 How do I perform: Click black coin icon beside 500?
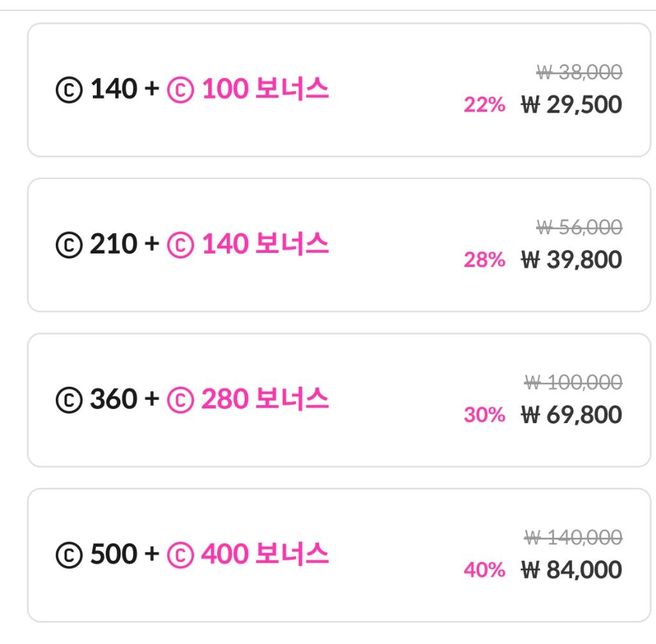pyautogui.click(x=69, y=555)
